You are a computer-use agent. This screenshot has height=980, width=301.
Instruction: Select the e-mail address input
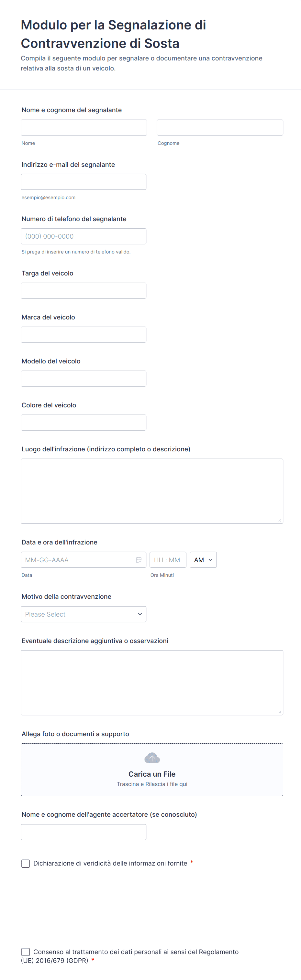coord(84,182)
